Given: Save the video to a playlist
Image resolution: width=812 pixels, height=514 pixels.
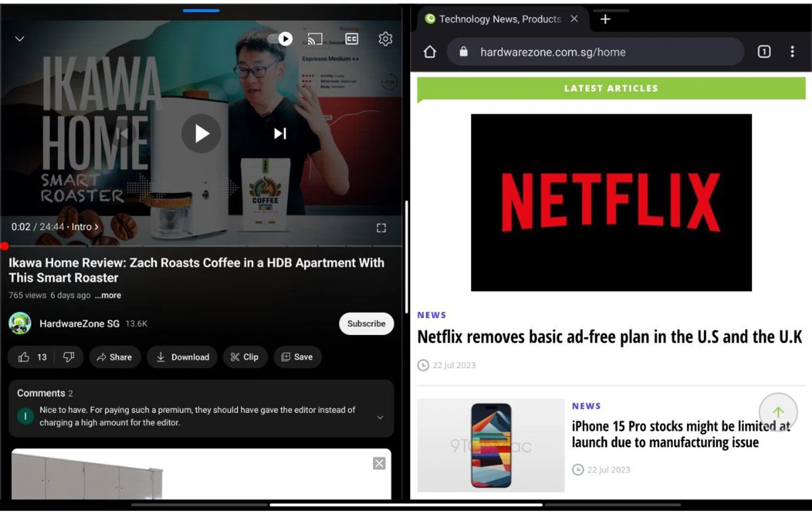Looking at the screenshot, I should [297, 357].
